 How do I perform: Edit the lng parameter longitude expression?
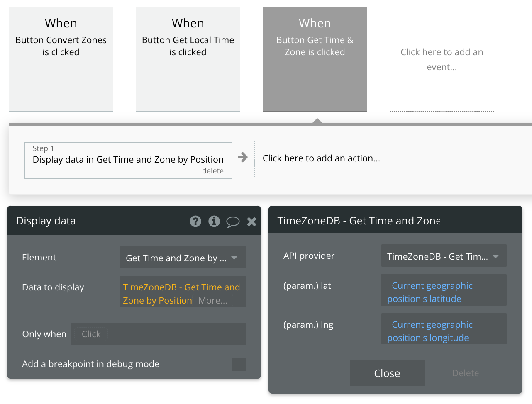click(444, 329)
